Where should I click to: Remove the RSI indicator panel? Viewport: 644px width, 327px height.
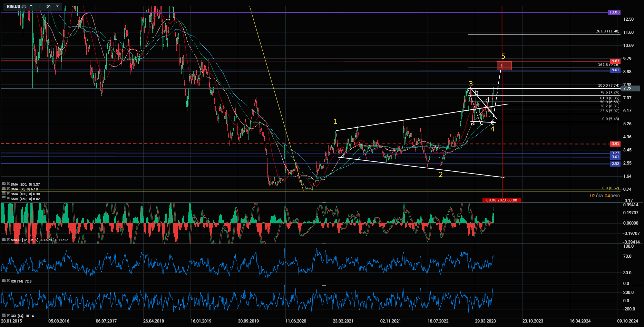click(x=8, y=281)
